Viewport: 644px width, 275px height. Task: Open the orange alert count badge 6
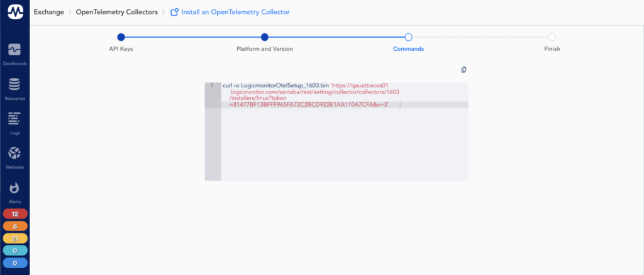click(15, 226)
